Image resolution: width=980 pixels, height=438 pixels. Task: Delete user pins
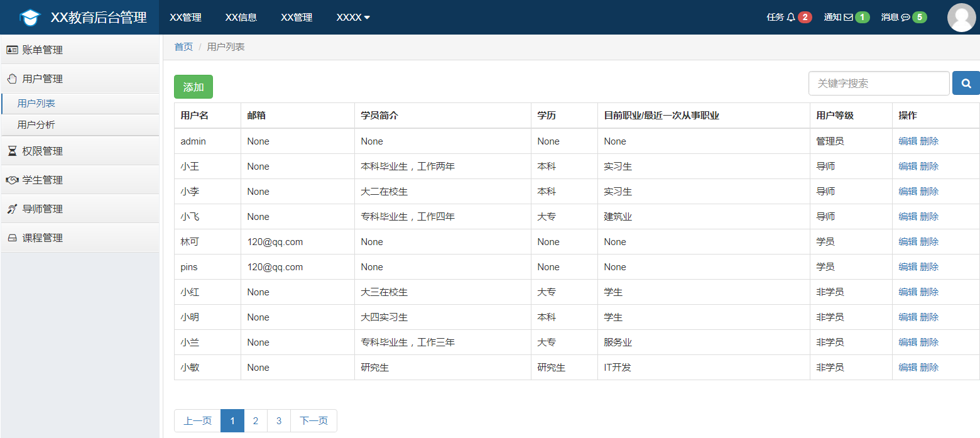pyautogui.click(x=929, y=267)
